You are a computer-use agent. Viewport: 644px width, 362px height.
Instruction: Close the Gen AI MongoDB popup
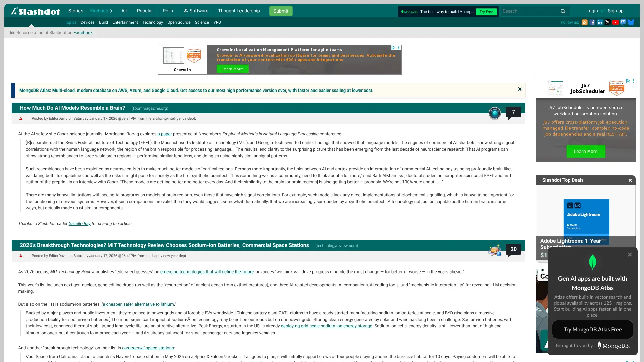click(x=630, y=255)
